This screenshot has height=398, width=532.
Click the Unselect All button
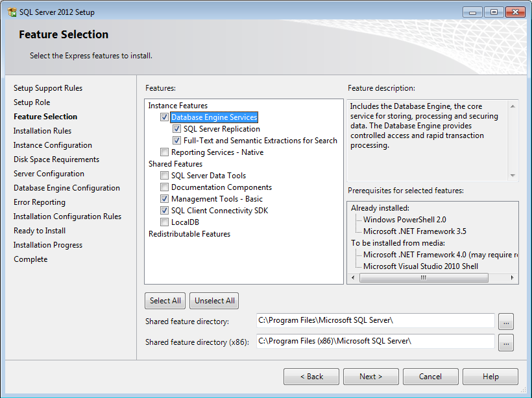215,301
